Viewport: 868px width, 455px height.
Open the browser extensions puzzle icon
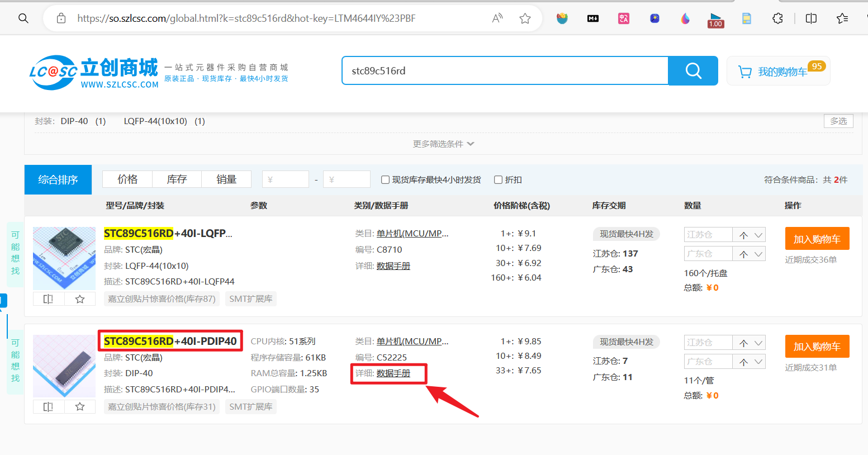click(777, 18)
